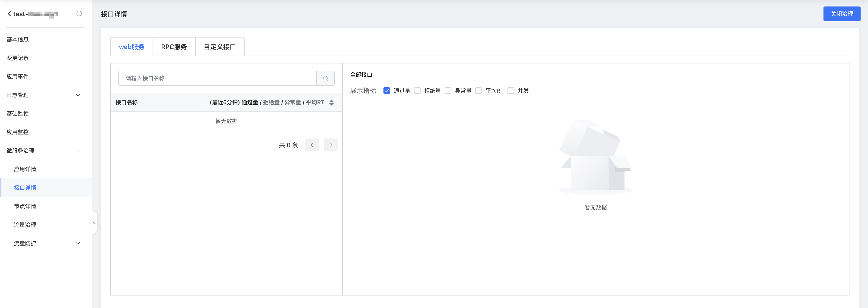Uncheck the 通过量 metric checkbox
Screen dimensions: 868x308
click(386, 91)
